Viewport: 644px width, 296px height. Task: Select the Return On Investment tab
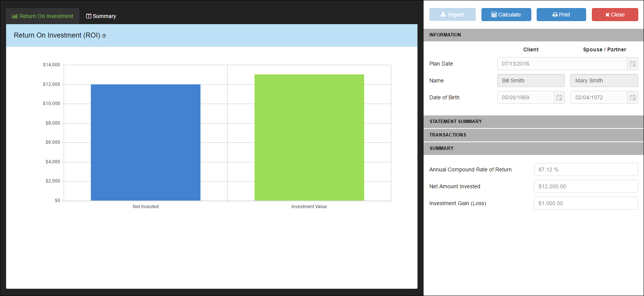pos(43,16)
